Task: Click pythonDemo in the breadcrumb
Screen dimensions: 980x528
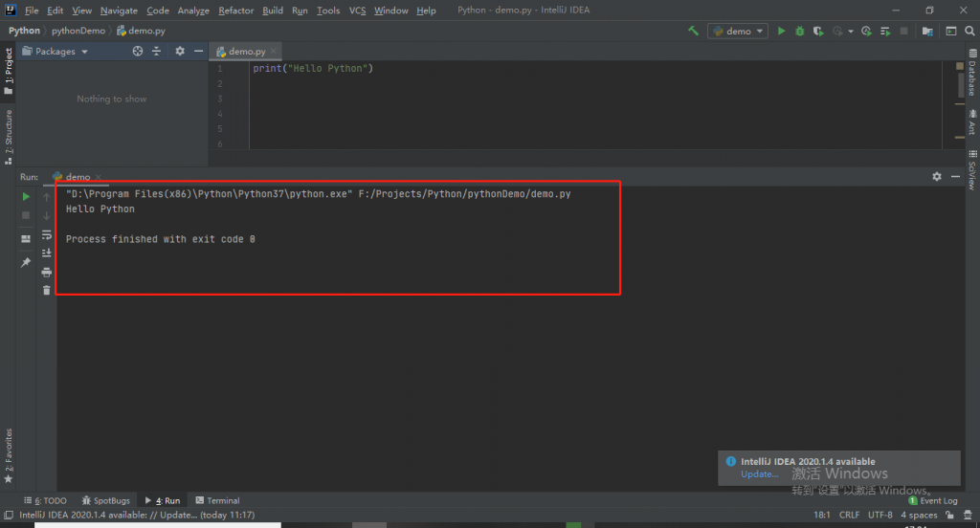Action: coord(78,31)
